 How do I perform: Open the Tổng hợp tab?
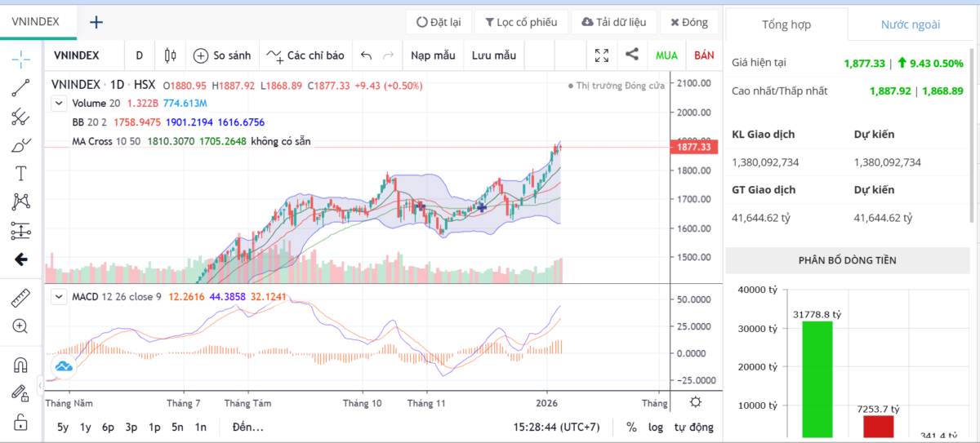coord(786,24)
